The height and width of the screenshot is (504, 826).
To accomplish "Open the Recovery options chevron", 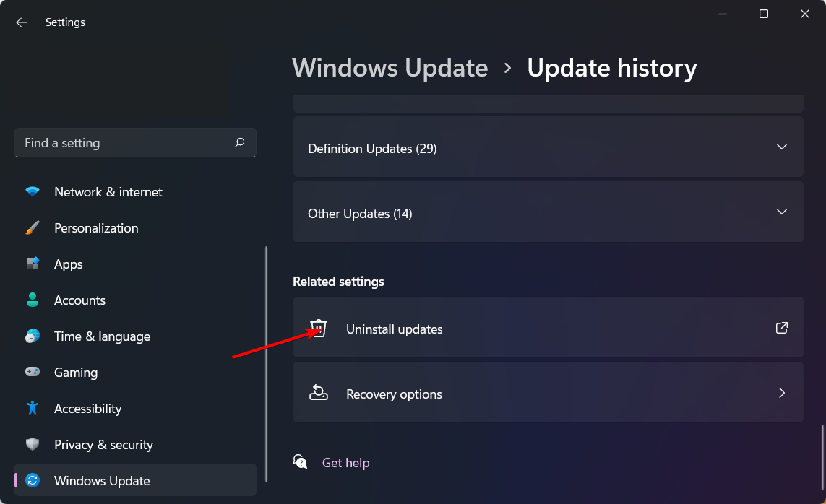I will [x=781, y=394].
